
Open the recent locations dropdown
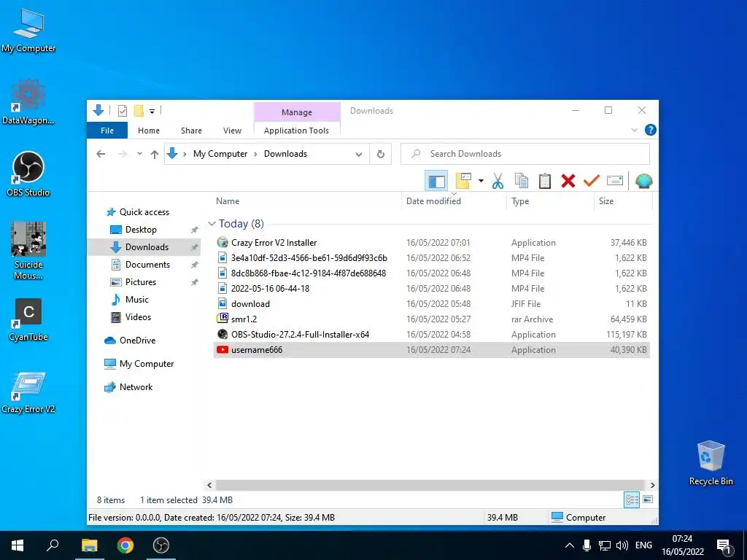139,154
